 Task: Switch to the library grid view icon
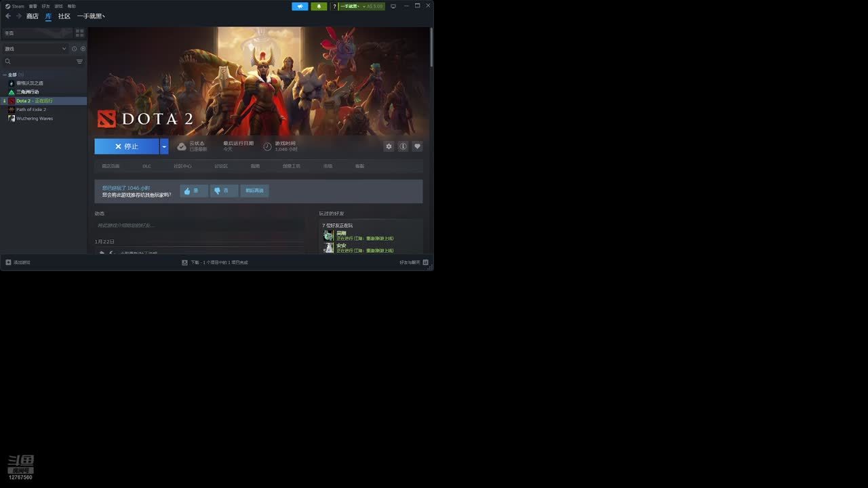(79, 33)
